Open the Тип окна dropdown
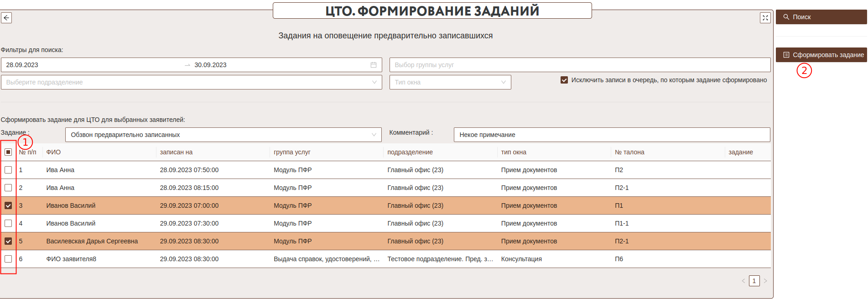The height and width of the screenshot is (300, 868). [x=450, y=82]
